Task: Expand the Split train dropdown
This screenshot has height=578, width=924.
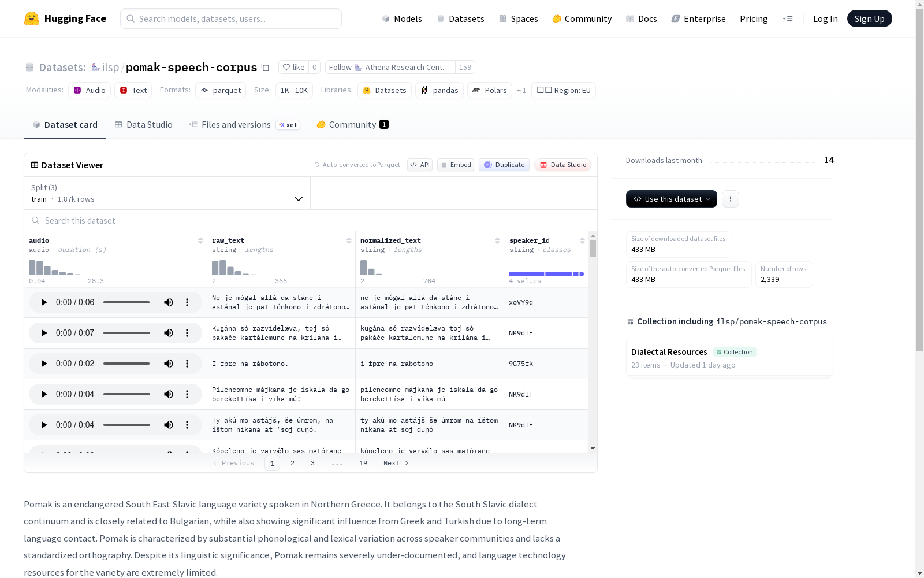Action: pos(167,193)
